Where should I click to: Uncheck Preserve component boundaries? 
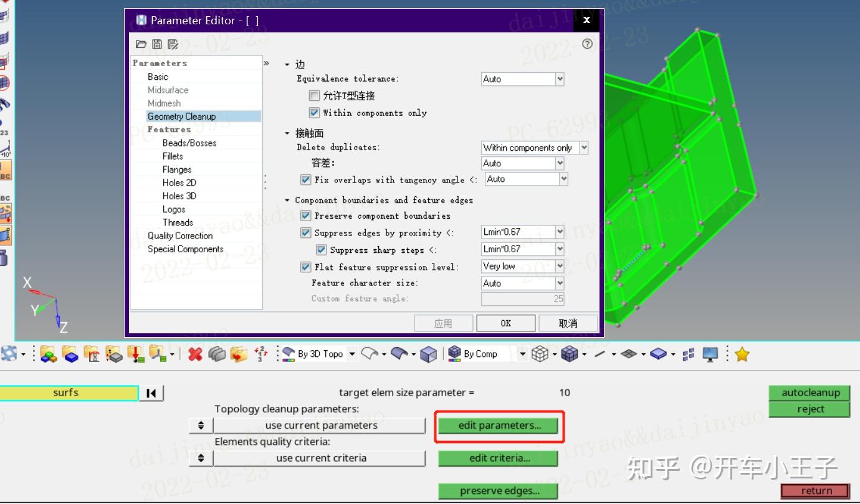pyautogui.click(x=305, y=216)
